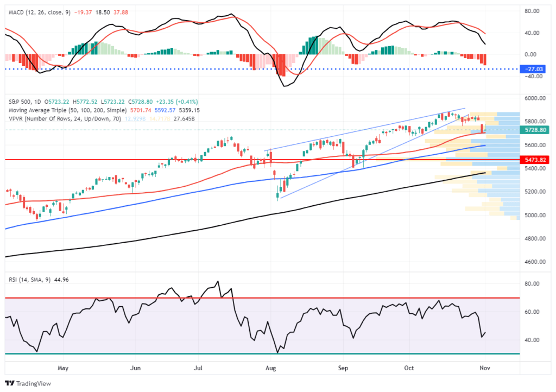Click the teal RSI oversold level line

click(x=163, y=353)
